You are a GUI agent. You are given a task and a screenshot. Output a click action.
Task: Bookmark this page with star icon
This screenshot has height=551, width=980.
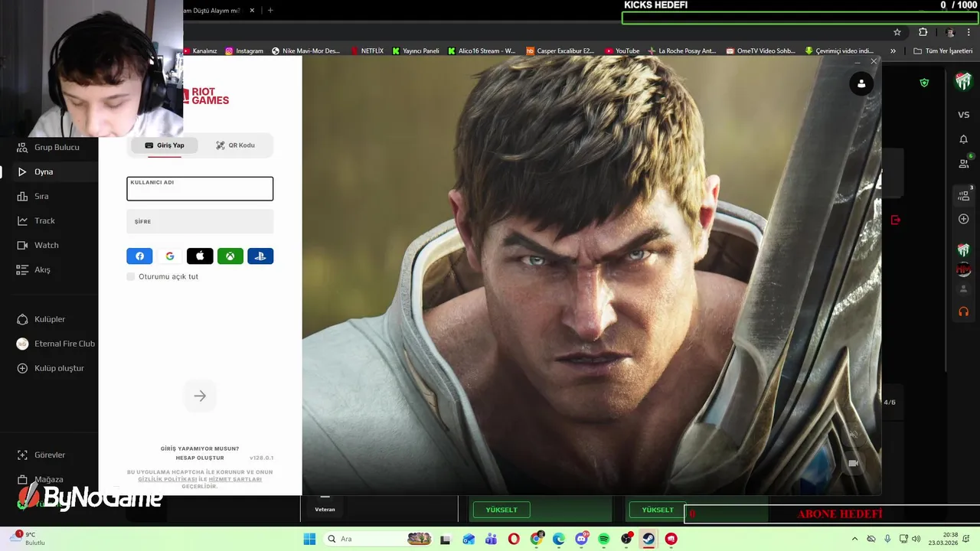pos(897,32)
